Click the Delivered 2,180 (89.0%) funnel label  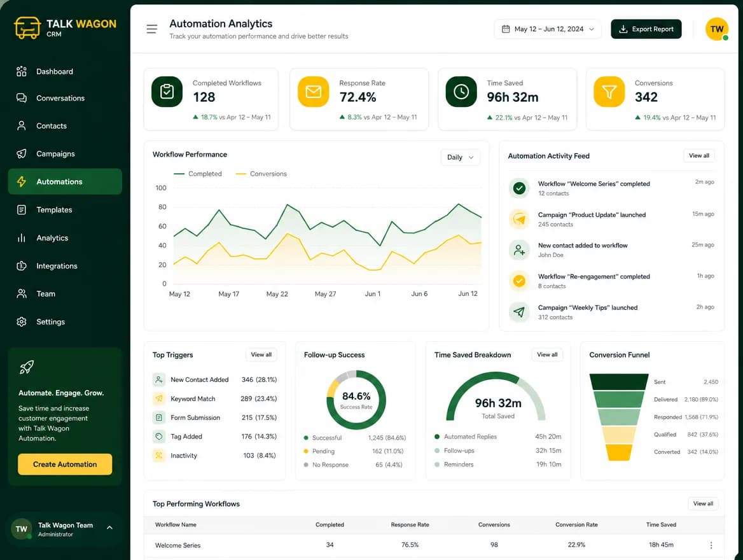tap(686, 399)
